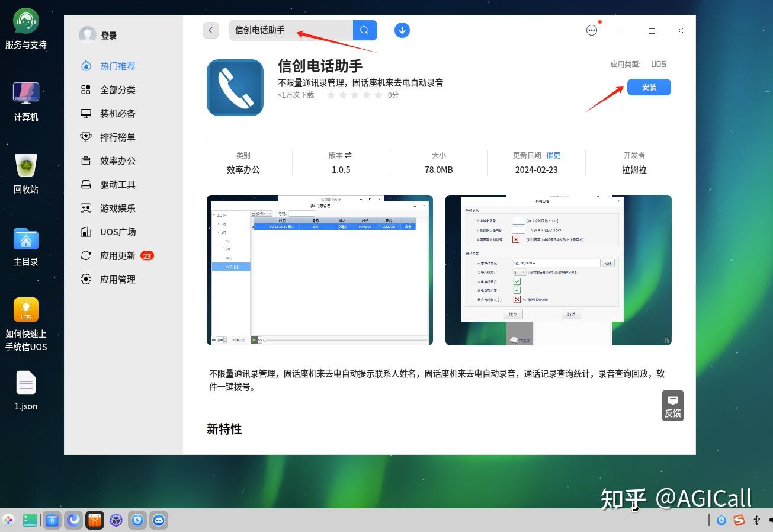The height and width of the screenshot is (532, 773).
Task: Open the 主目录 home folder icon
Action: (26, 246)
